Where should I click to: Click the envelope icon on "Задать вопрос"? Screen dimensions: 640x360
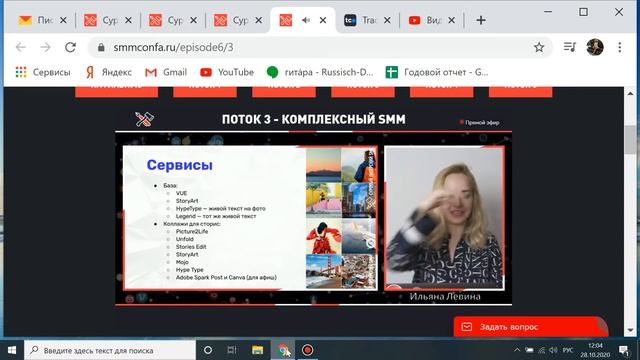pyautogui.click(x=467, y=327)
